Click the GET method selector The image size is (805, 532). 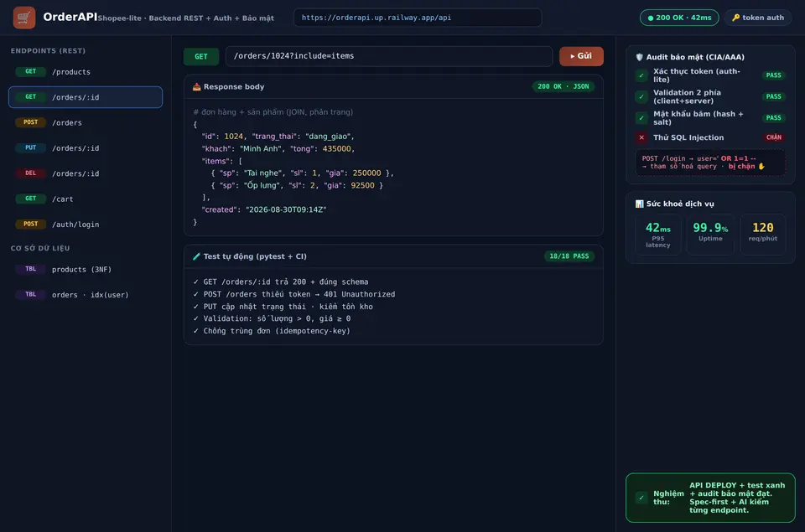click(x=201, y=56)
